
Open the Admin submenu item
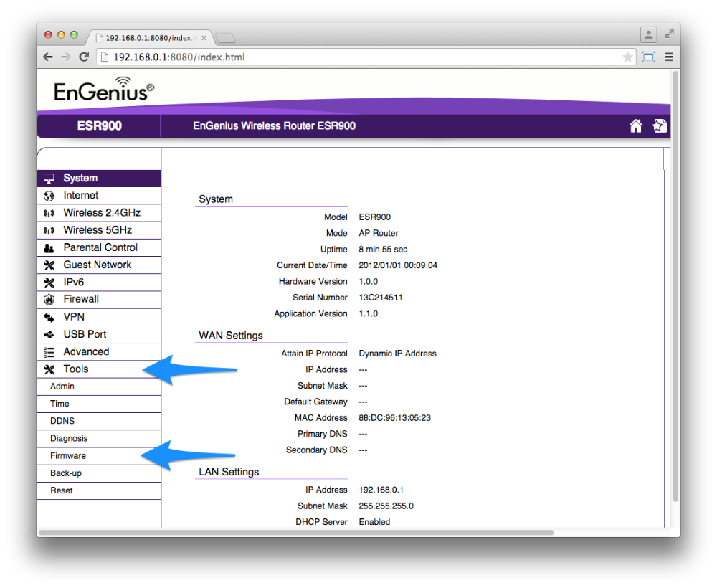pyautogui.click(x=99, y=387)
